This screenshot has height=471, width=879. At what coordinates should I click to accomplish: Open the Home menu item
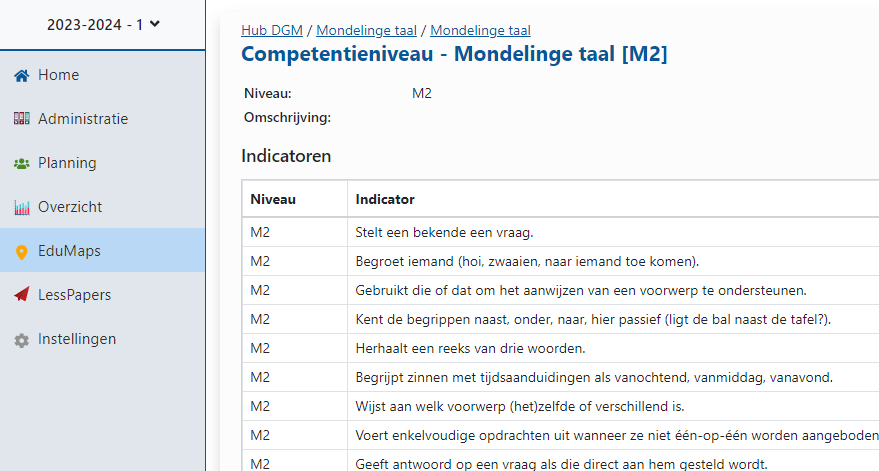pos(103,75)
